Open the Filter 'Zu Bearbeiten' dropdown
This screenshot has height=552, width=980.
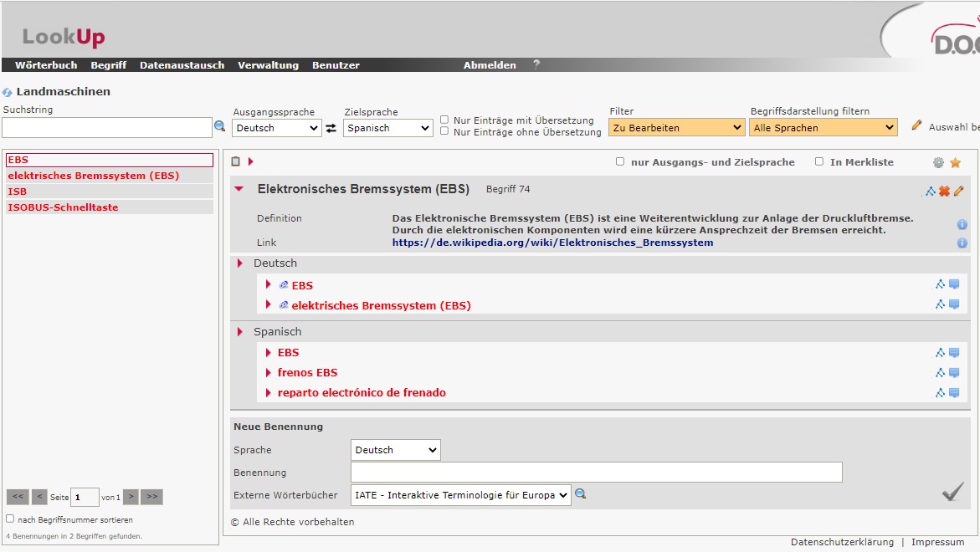coord(676,128)
